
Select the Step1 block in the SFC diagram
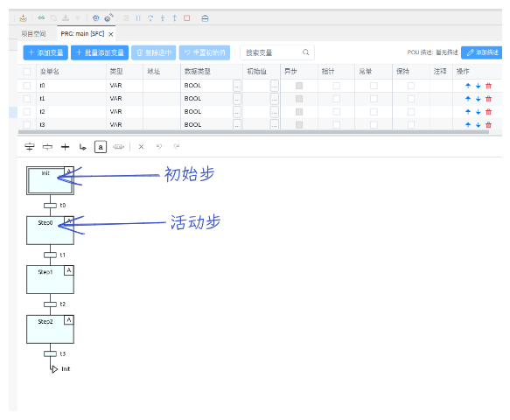click(50, 279)
